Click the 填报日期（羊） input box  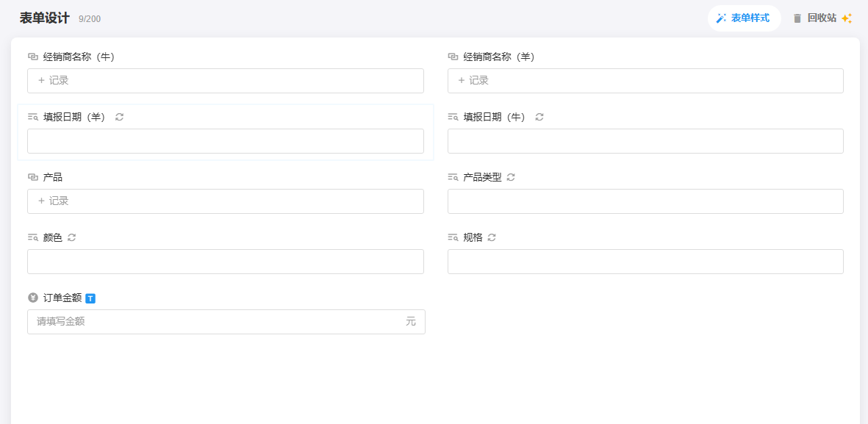pyautogui.click(x=225, y=141)
